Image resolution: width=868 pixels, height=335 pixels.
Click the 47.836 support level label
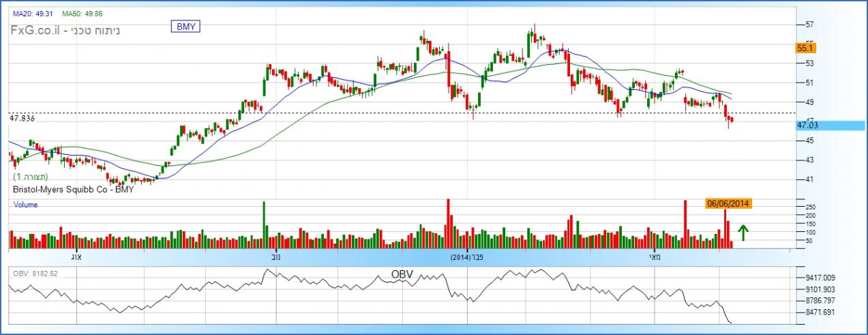coord(23,119)
